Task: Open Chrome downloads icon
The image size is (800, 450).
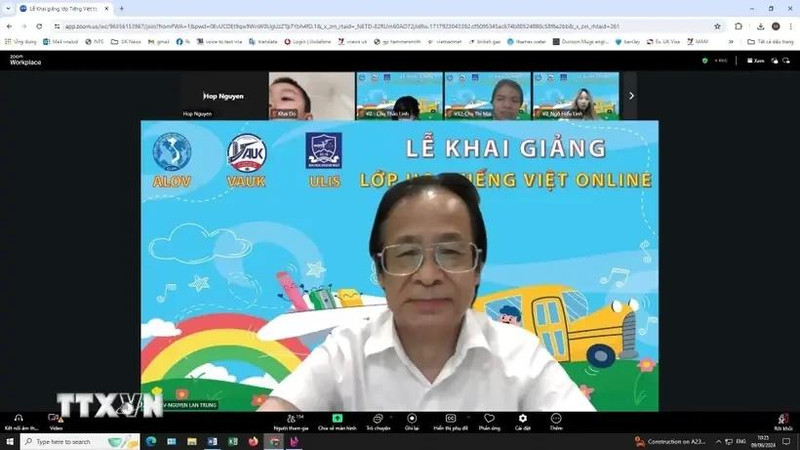Action: (x=760, y=26)
